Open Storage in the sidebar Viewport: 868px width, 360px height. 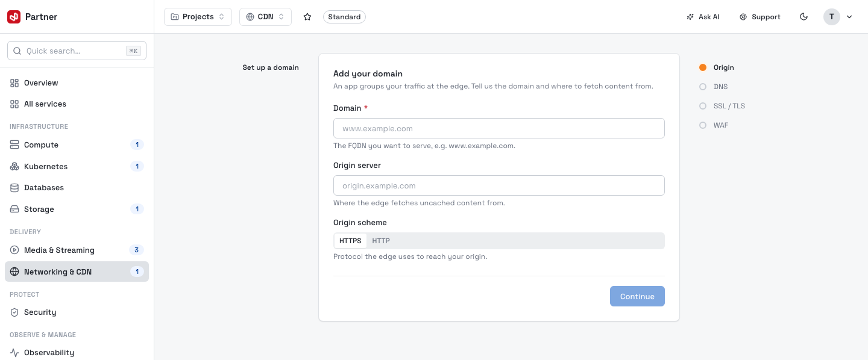click(77, 209)
